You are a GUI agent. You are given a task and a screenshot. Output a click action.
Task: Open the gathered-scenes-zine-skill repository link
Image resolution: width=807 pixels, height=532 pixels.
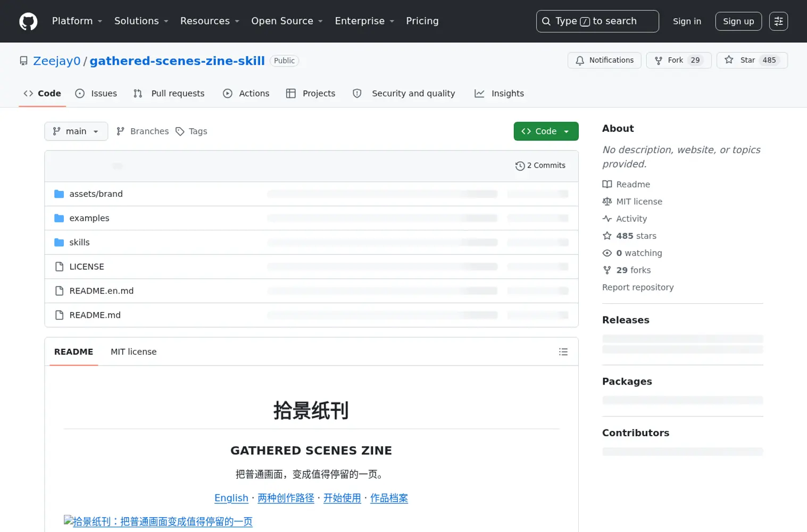tap(177, 61)
